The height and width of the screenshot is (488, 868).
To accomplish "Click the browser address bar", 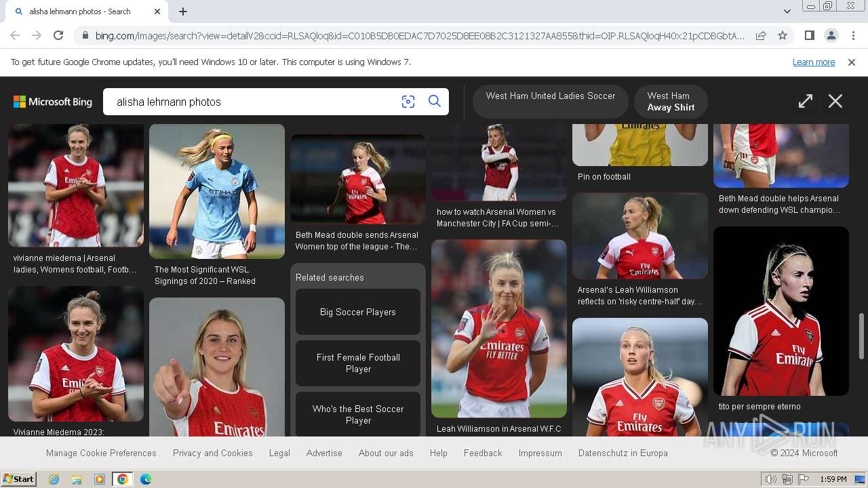I will [420, 35].
